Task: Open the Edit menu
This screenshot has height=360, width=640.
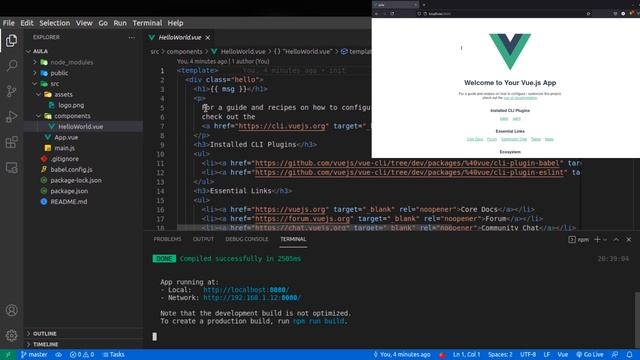Action: click(27, 23)
